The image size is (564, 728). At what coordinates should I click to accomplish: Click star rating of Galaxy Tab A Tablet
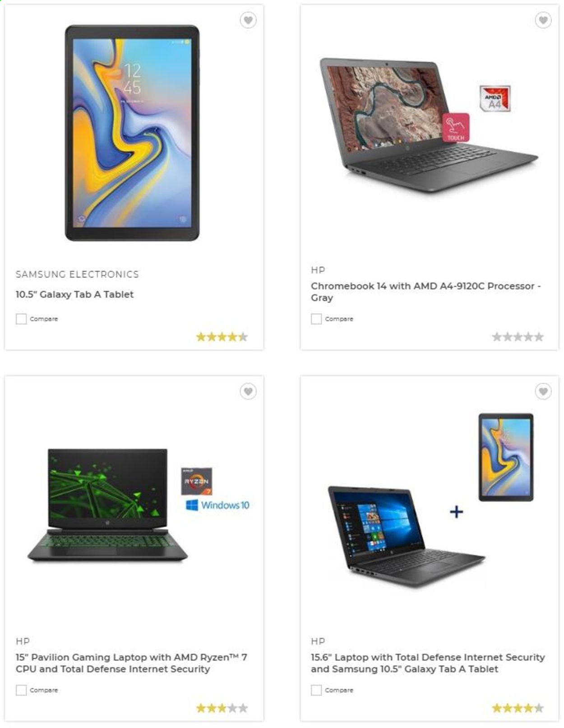[x=222, y=337]
